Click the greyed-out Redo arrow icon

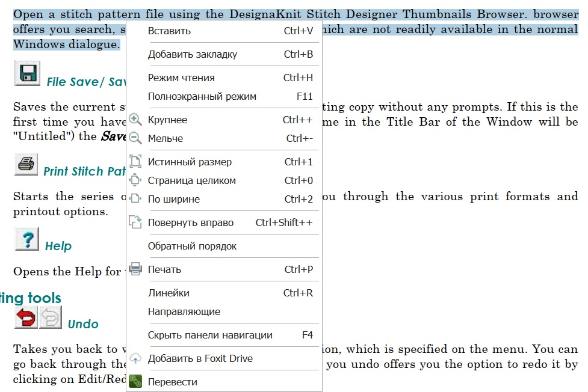pos(50,317)
